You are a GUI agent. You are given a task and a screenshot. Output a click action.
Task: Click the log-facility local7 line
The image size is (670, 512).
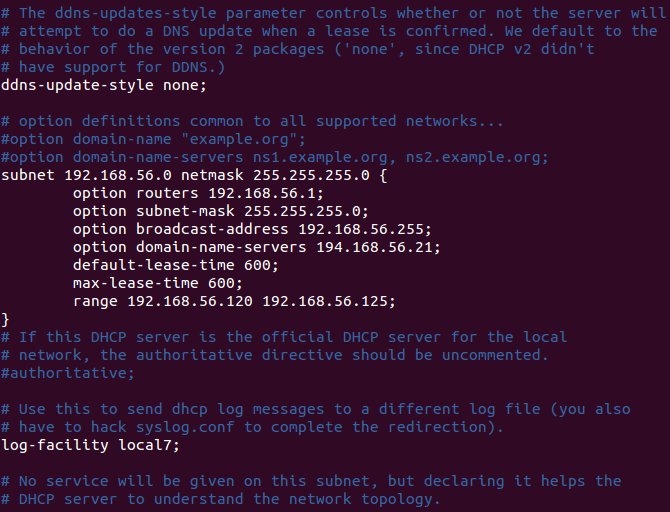pos(91,445)
